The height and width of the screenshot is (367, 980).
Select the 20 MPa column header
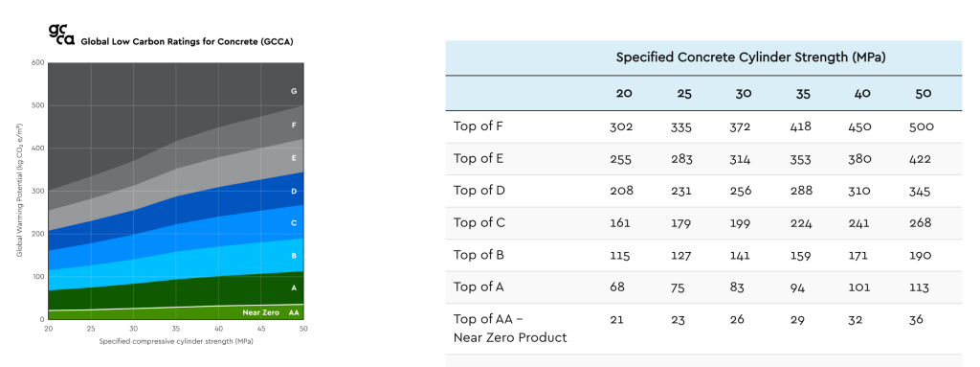tap(623, 93)
